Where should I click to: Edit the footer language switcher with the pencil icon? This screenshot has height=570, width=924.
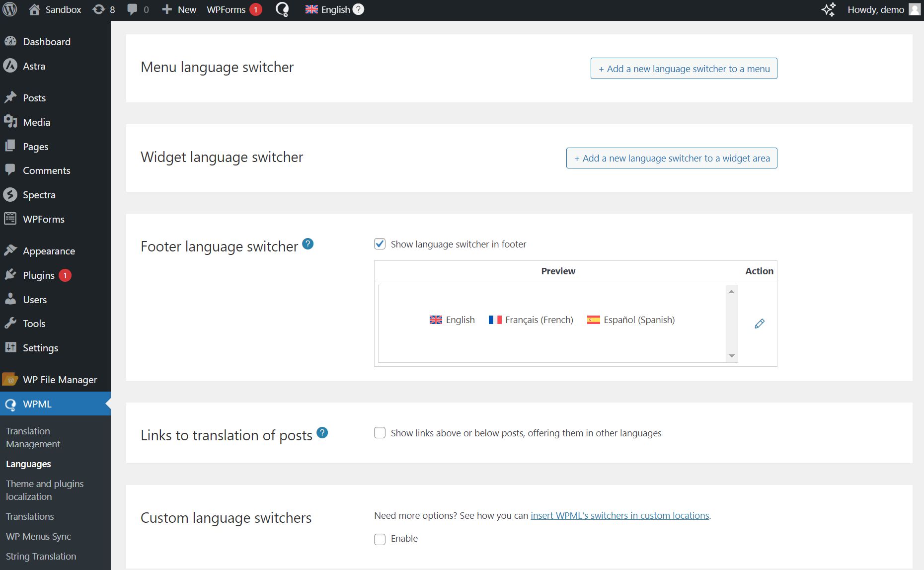click(x=760, y=324)
